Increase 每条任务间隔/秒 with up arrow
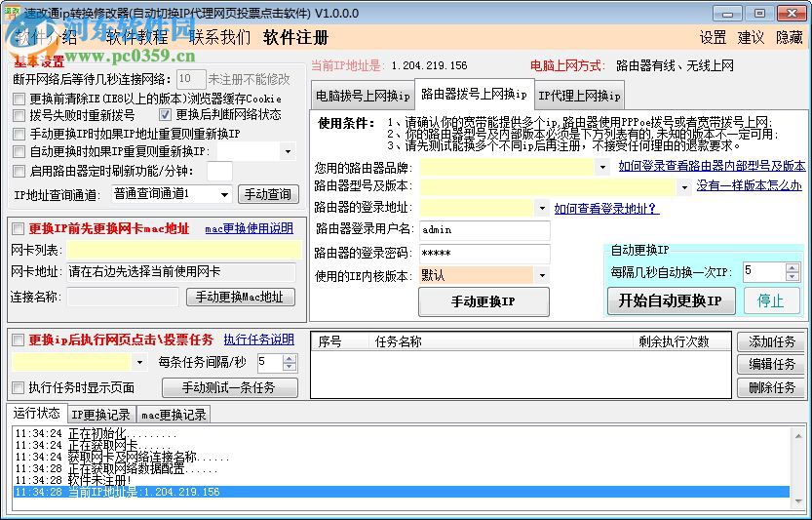Screen dimensions: 812x520 [290, 358]
